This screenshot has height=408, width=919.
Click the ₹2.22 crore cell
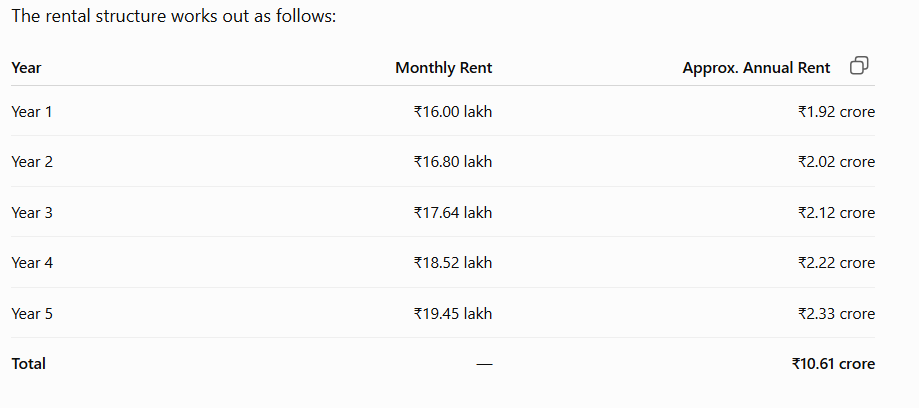click(x=836, y=263)
